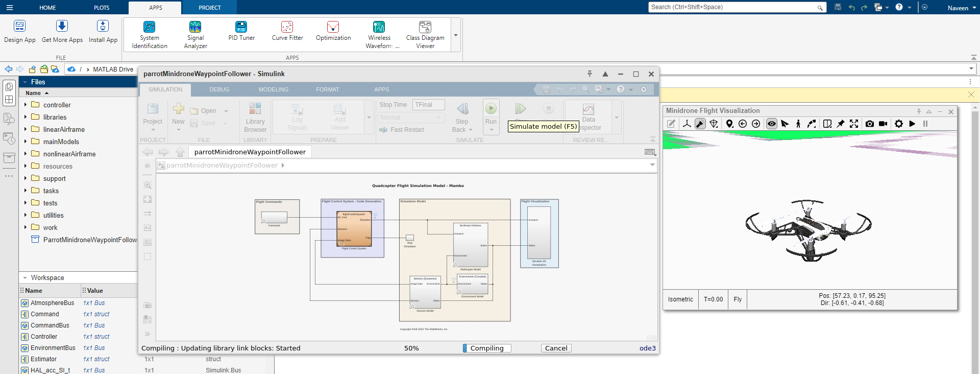
Task: Cancel the model compilation
Action: [x=556, y=348]
